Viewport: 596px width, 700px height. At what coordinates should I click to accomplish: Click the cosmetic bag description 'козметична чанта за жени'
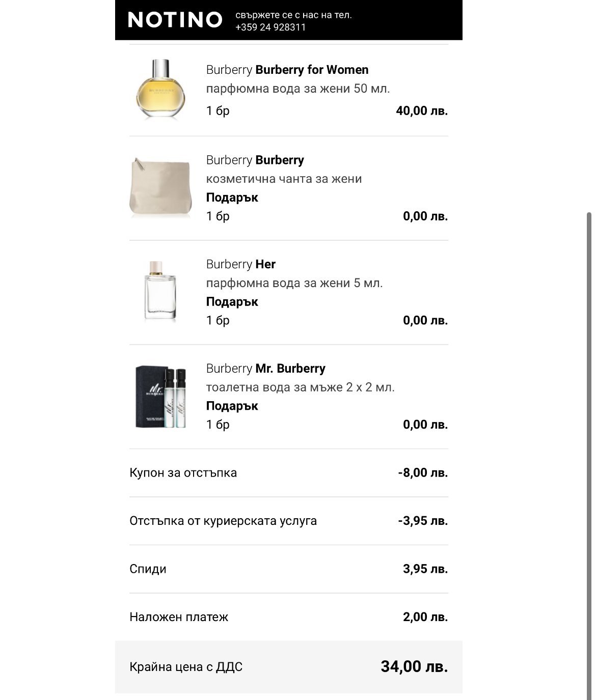[284, 179]
